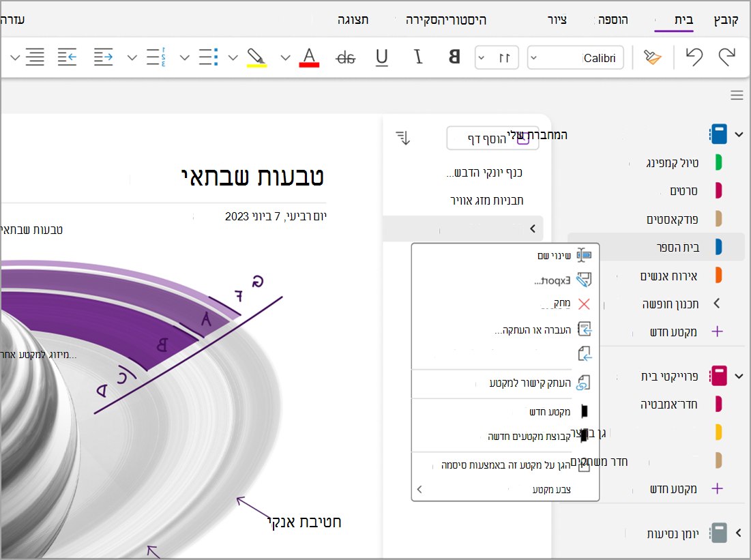Open the סרטים section
The image size is (751, 560).
(683, 191)
